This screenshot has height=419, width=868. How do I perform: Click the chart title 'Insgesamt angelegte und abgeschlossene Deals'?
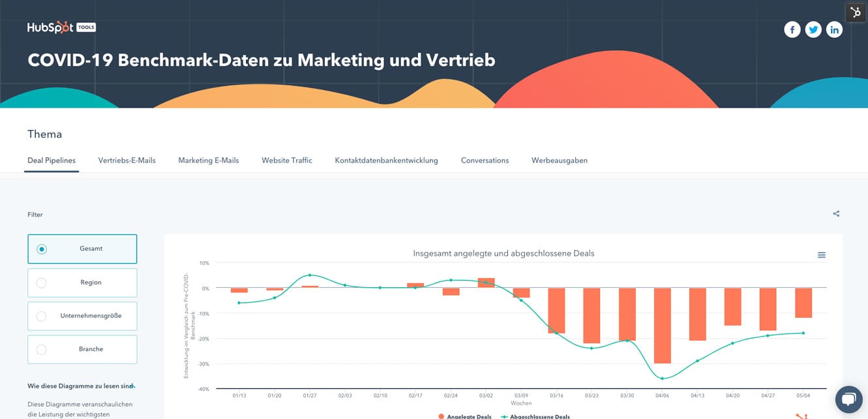point(503,253)
